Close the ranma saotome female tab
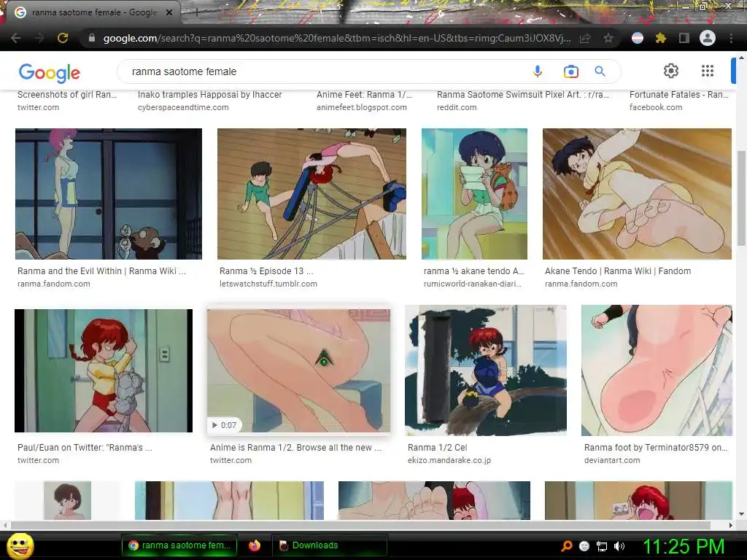 coord(169,12)
